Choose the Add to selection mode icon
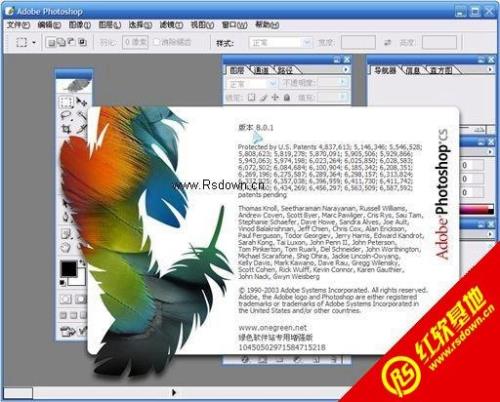 [x=61, y=42]
